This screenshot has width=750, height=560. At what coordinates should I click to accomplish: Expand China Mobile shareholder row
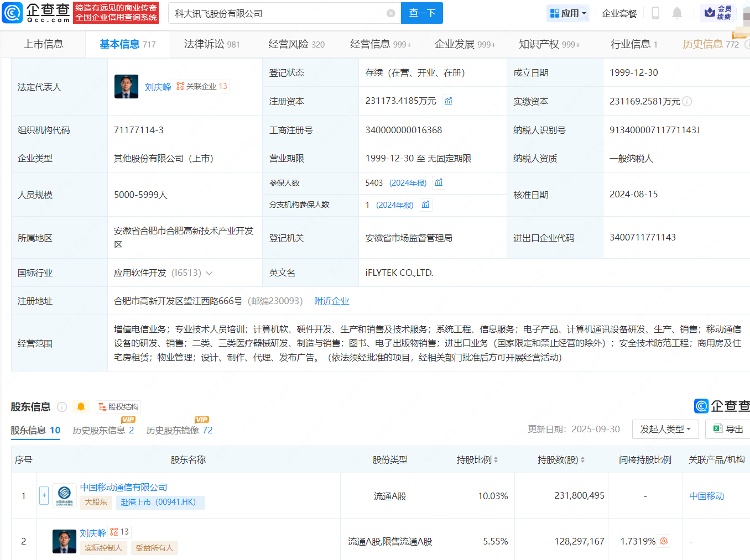click(x=44, y=495)
